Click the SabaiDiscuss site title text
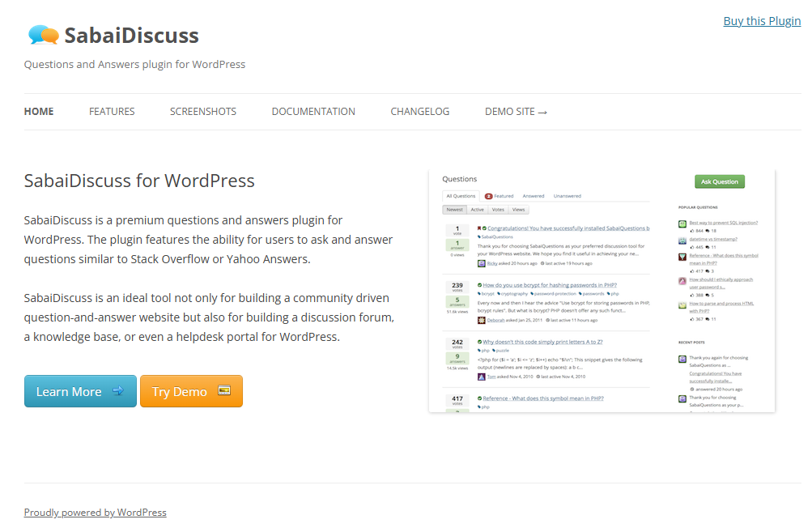The image size is (812, 528). pyautogui.click(x=131, y=36)
